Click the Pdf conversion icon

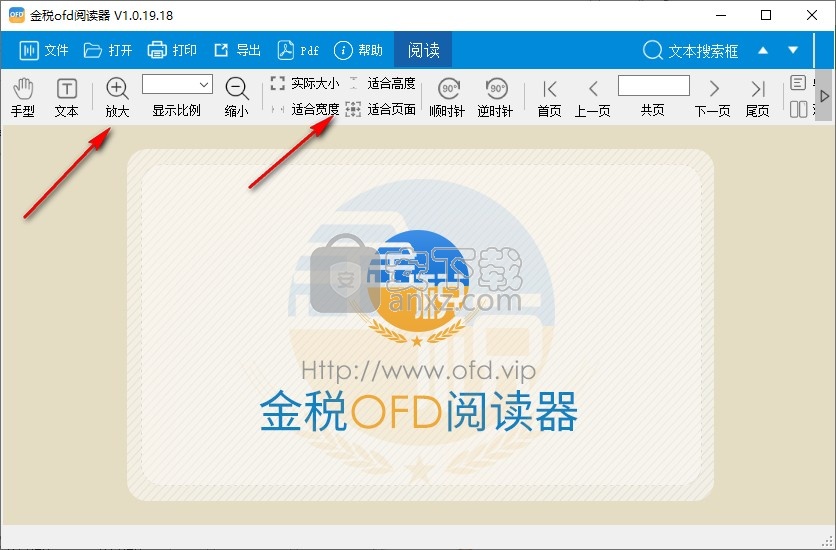click(x=286, y=50)
